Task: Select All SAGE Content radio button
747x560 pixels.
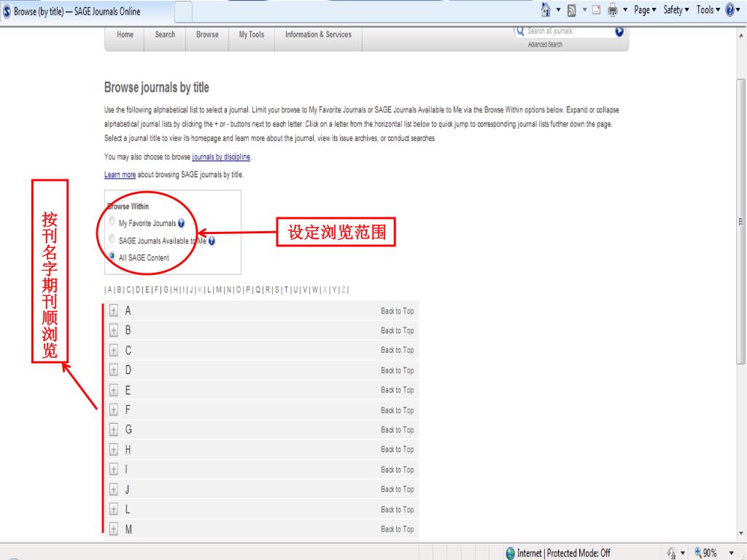Action: [112, 256]
